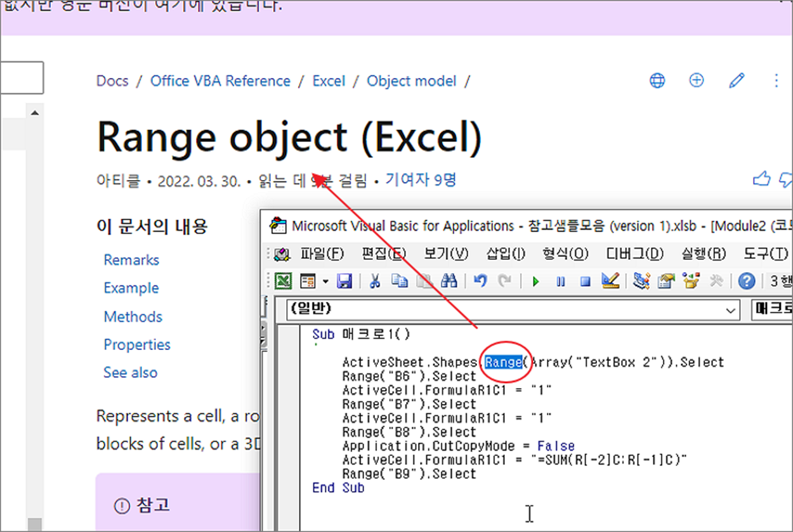Open the Insert UserForm dropdown arrow
The image size is (793, 532).
[x=325, y=281]
